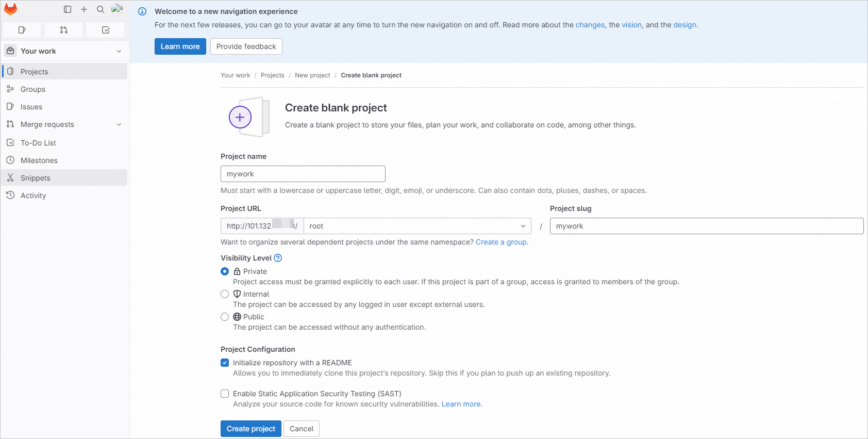Go to Groups in the sidebar

(33, 89)
